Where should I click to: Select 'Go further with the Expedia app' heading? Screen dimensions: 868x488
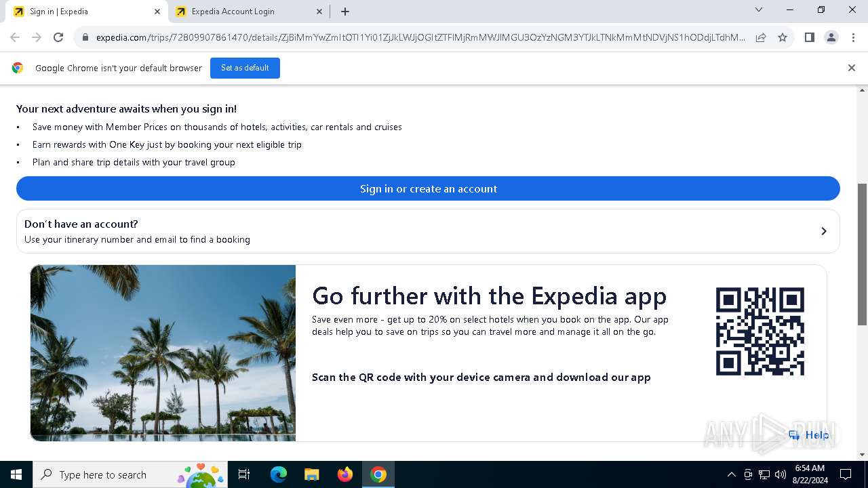tap(489, 296)
